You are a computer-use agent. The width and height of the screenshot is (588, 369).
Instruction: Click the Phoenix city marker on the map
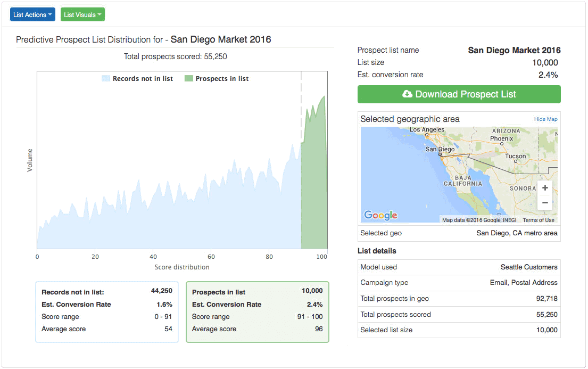coord(502,144)
